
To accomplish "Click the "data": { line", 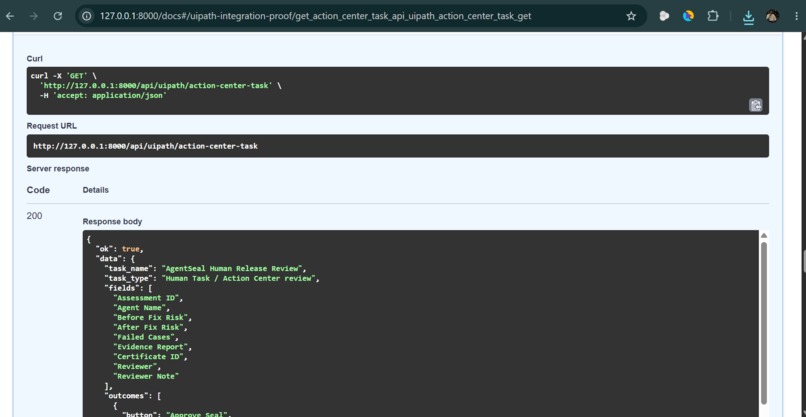I will click(x=115, y=259).
